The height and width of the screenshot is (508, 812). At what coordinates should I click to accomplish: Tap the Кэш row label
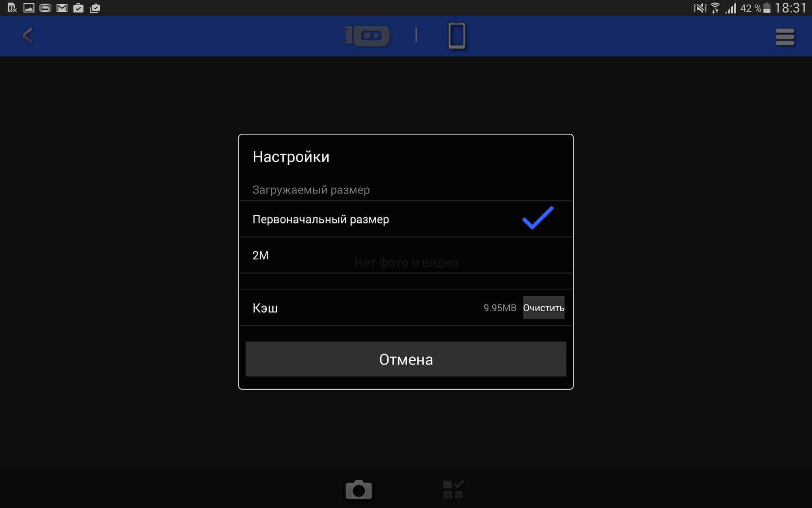265,308
